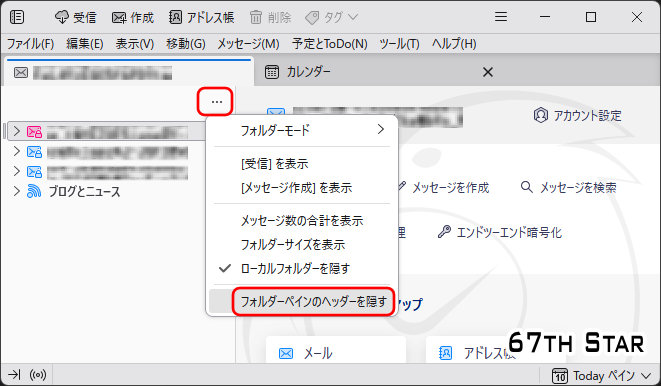
Task: Uncheck ローカルフォルダーを隠す option
Action: click(302, 268)
